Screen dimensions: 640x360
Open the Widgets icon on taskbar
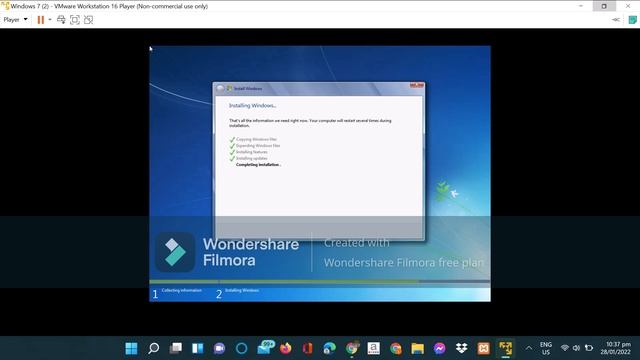(198, 348)
